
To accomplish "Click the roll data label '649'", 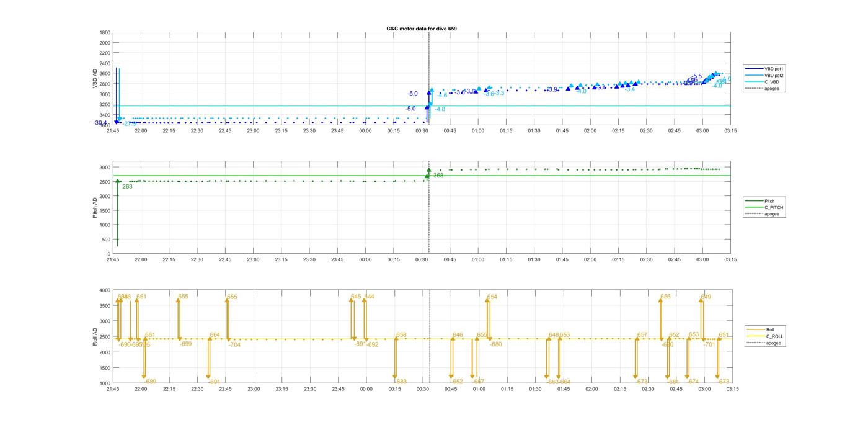I will (706, 297).
